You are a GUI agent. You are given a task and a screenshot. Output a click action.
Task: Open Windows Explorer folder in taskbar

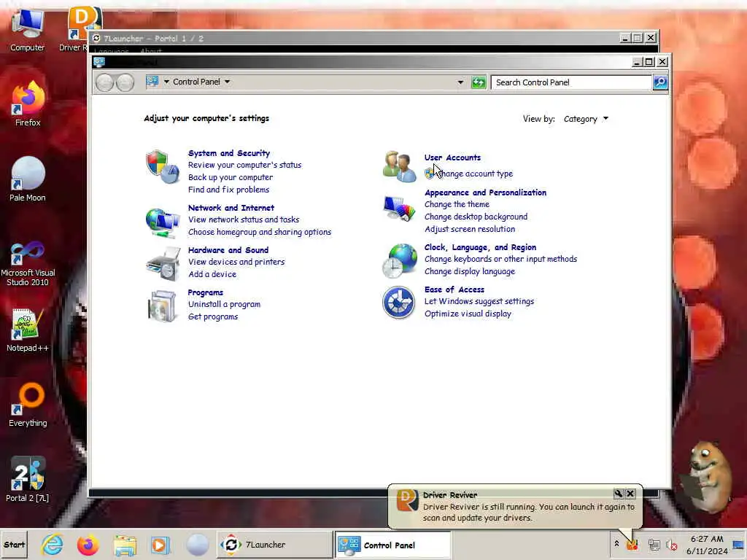click(125, 545)
